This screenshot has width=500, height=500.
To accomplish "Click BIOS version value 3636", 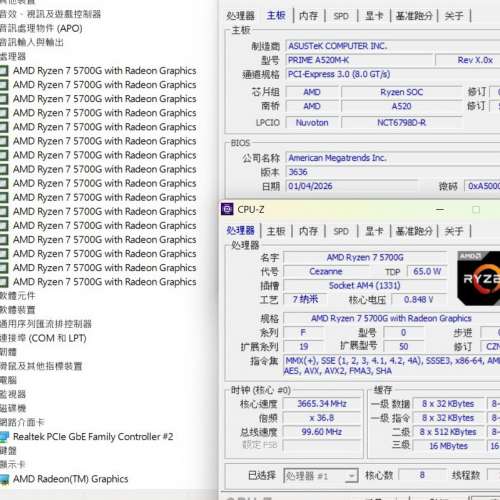I will (393, 172).
